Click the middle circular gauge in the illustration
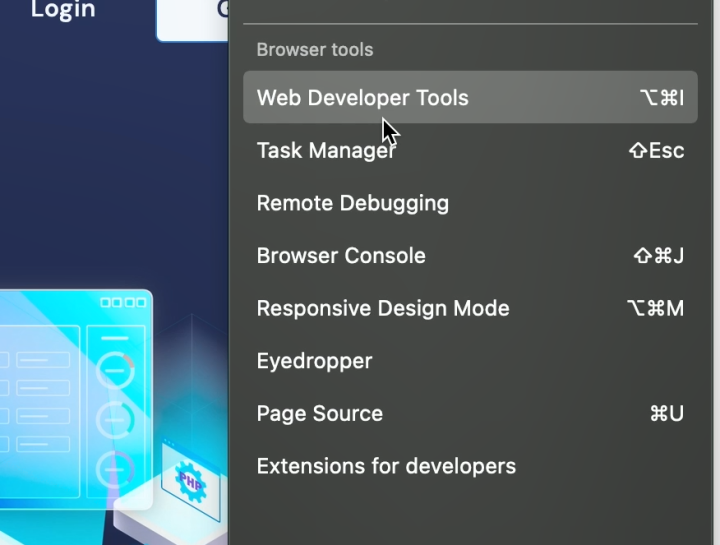The width and height of the screenshot is (720, 545). tap(115, 420)
